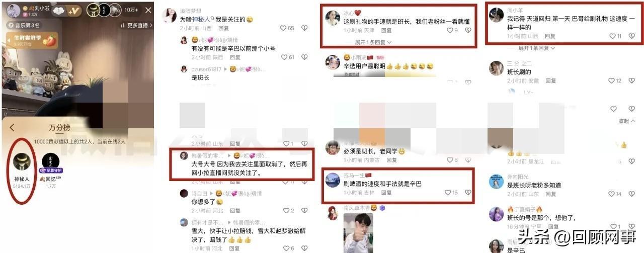Open 神秘人 avatar on the leaderboard

click(x=22, y=162)
